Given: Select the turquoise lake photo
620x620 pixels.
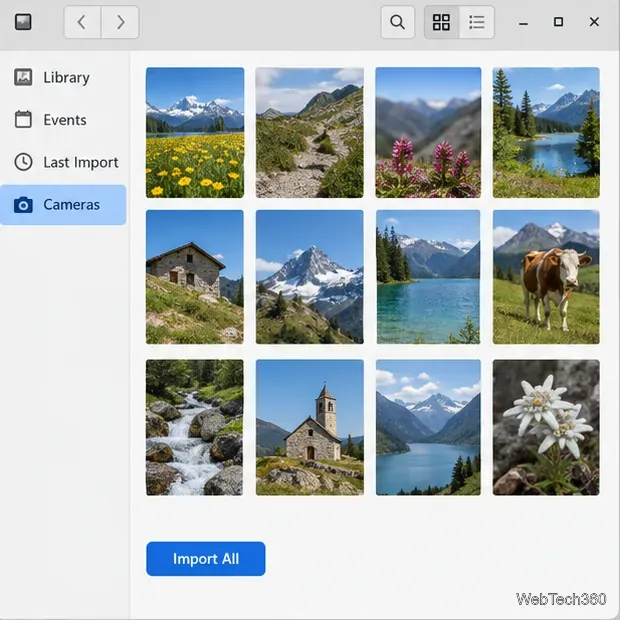Looking at the screenshot, I should point(428,277).
